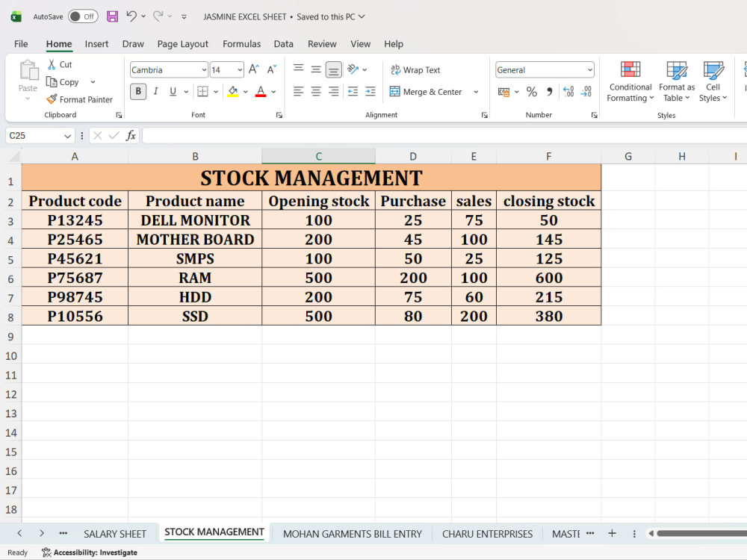The width and height of the screenshot is (747, 560).
Task: Top align cell contents
Action: [x=299, y=69]
